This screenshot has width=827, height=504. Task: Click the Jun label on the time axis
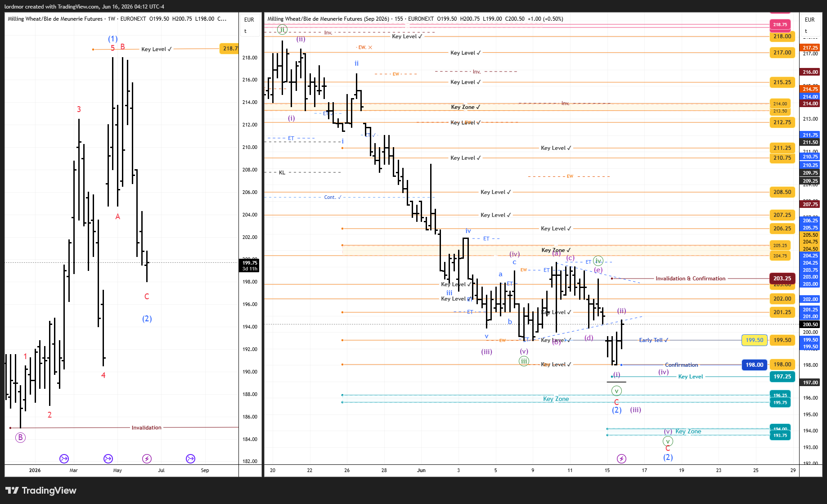pos(421,470)
